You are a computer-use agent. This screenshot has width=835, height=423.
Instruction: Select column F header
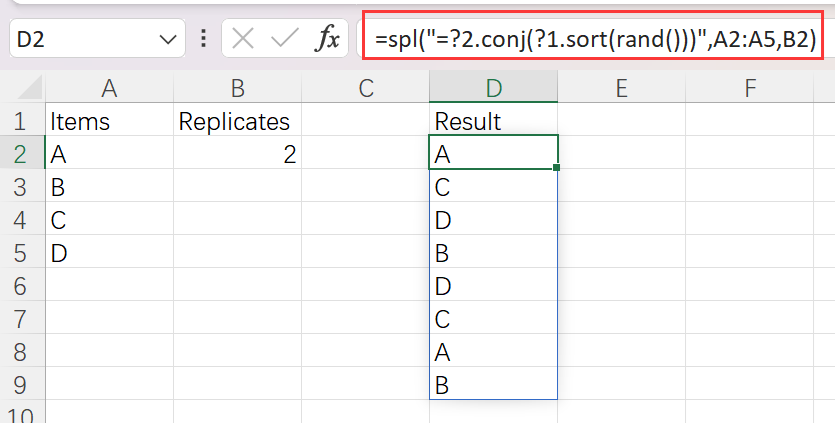coord(750,88)
